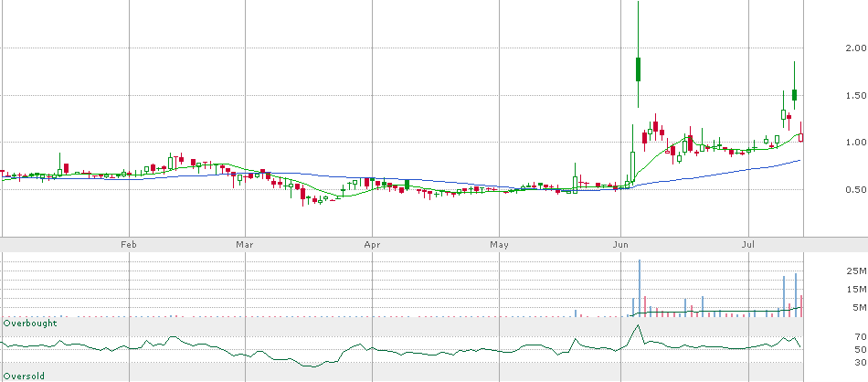Click the Mar month label
The width and height of the screenshot is (868, 382).
[x=244, y=244]
